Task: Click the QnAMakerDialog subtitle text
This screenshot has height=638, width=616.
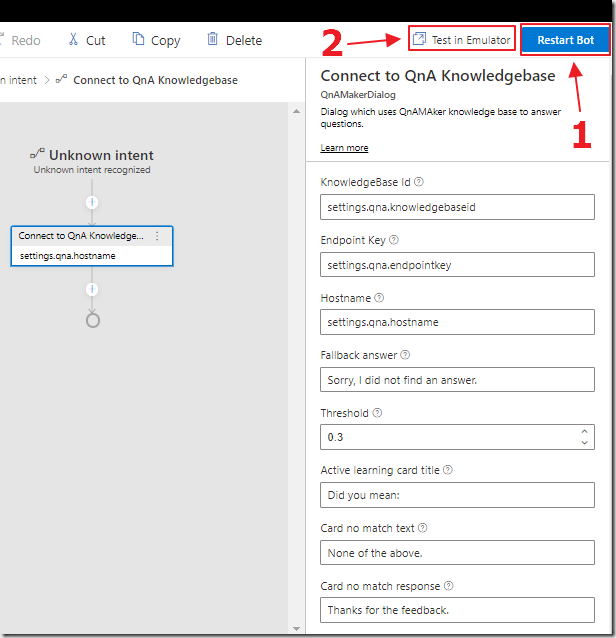Action: tap(358, 95)
